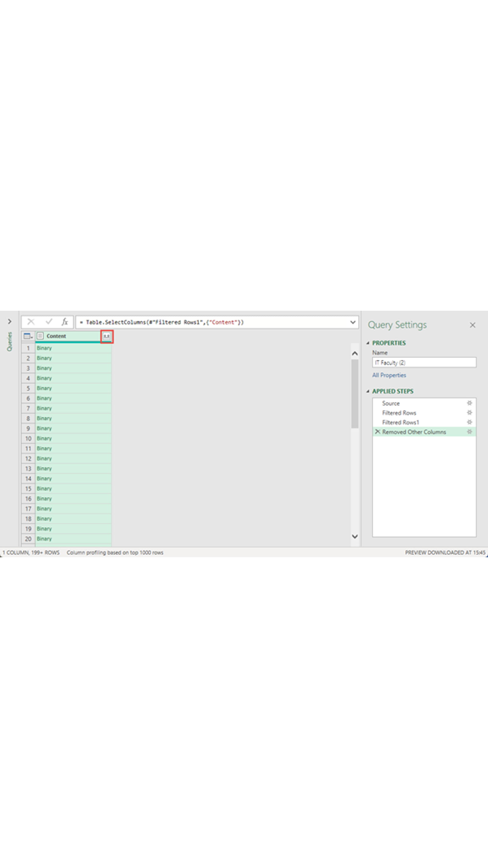Expand the formula bar dropdown arrow
This screenshot has height=868, width=488.
point(353,322)
